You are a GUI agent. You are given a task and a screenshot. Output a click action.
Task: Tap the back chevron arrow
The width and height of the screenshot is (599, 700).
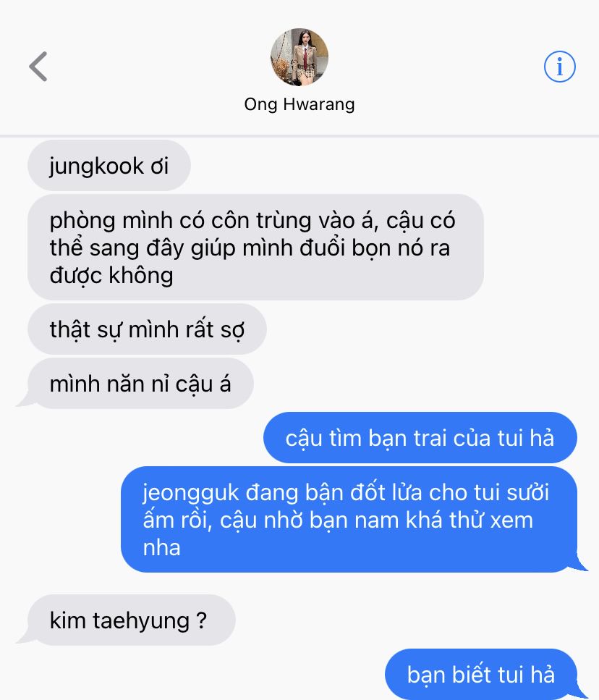[x=38, y=67]
